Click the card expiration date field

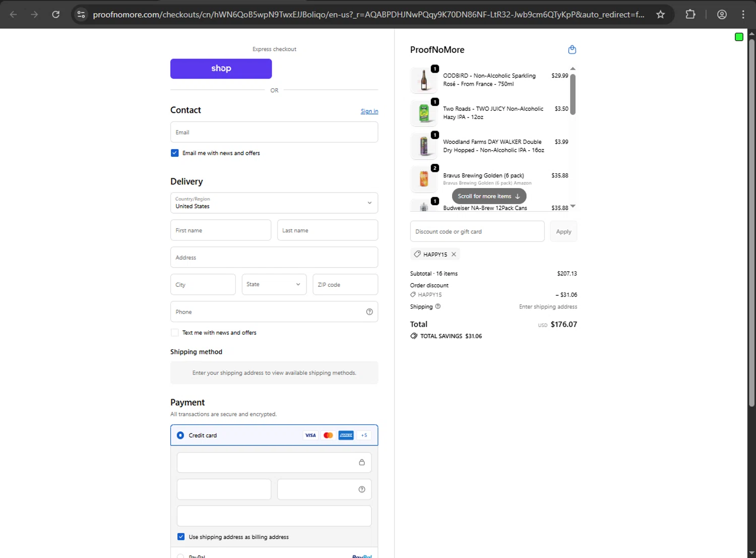tap(224, 489)
